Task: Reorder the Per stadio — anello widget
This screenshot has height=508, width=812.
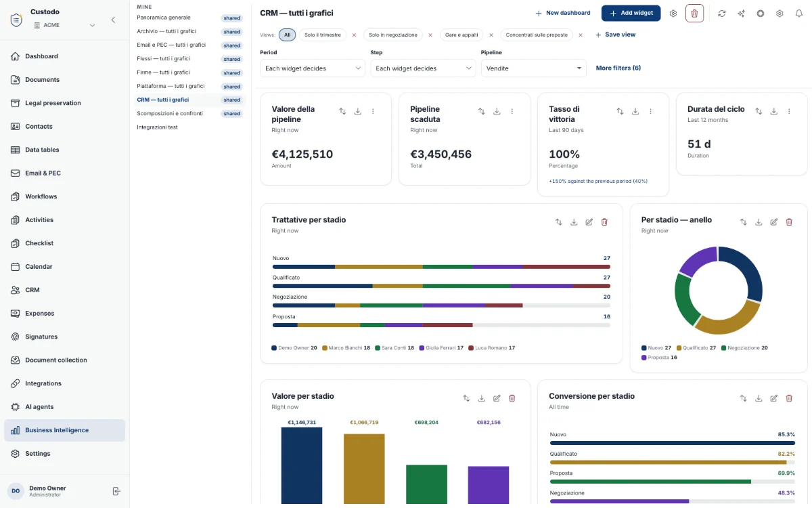Action: pos(743,221)
